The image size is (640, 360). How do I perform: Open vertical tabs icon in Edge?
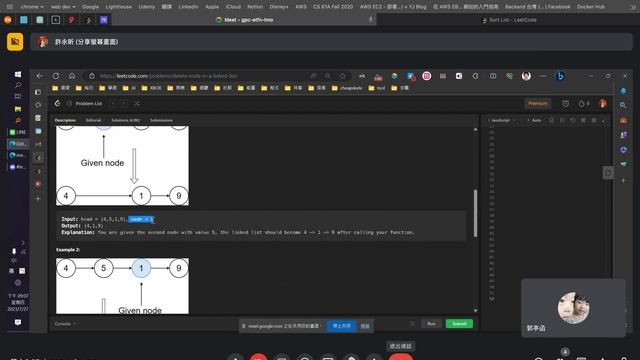coord(38,92)
